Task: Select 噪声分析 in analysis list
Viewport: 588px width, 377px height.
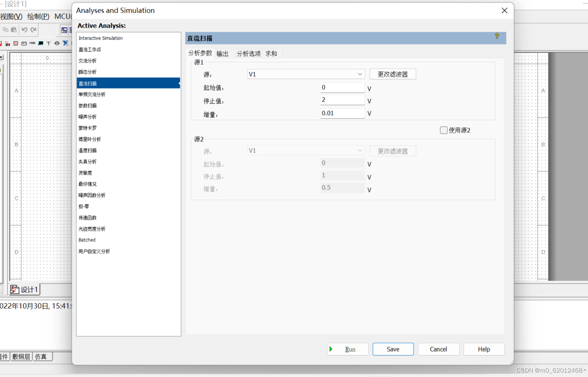Action: [128, 117]
